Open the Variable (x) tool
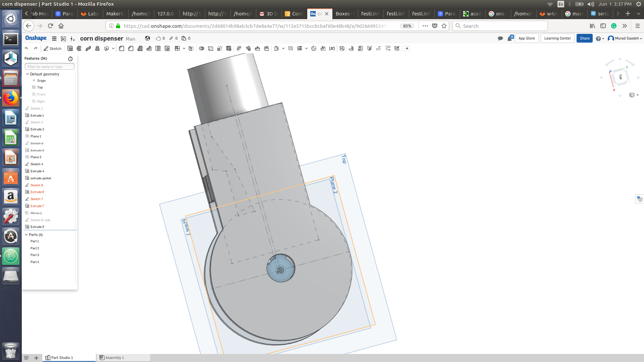The image size is (644, 362). tap(332, 49)
